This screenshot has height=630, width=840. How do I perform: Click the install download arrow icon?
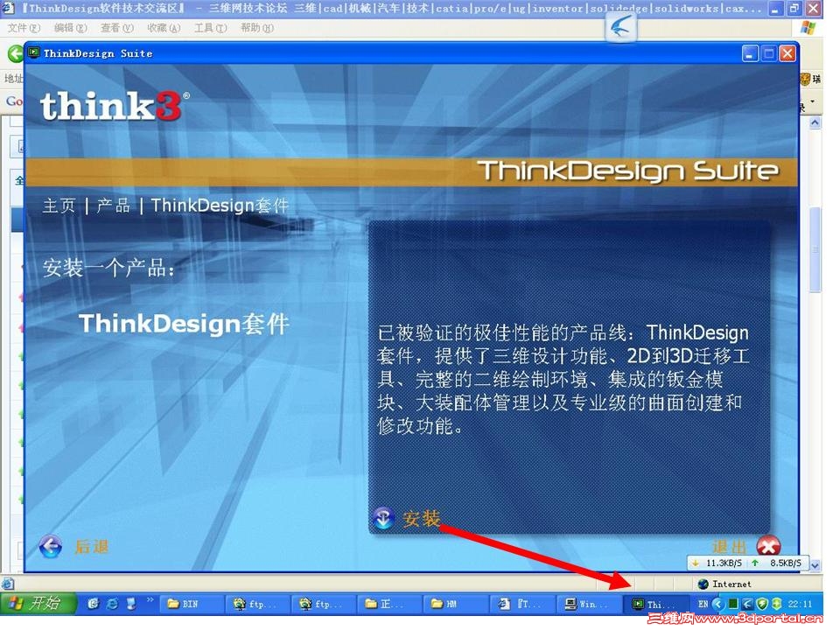click(383, 519)
